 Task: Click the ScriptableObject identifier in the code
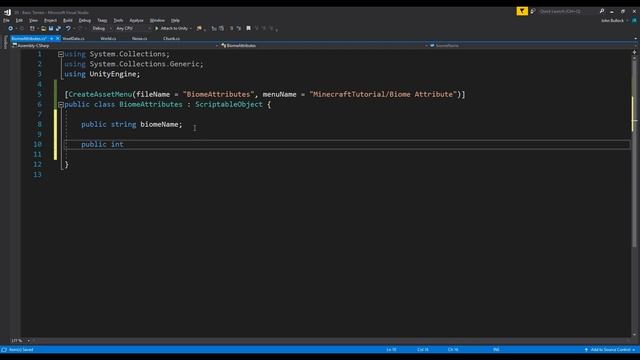tap(229, 104)
